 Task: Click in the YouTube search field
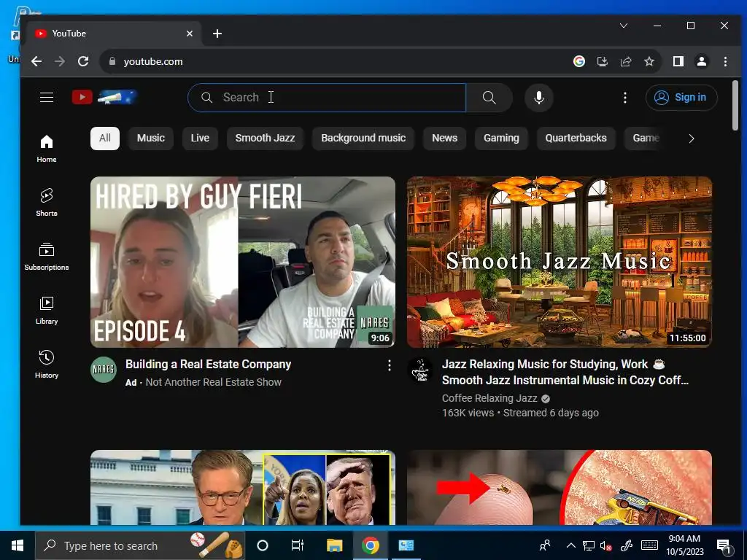(x=327, y=98)
